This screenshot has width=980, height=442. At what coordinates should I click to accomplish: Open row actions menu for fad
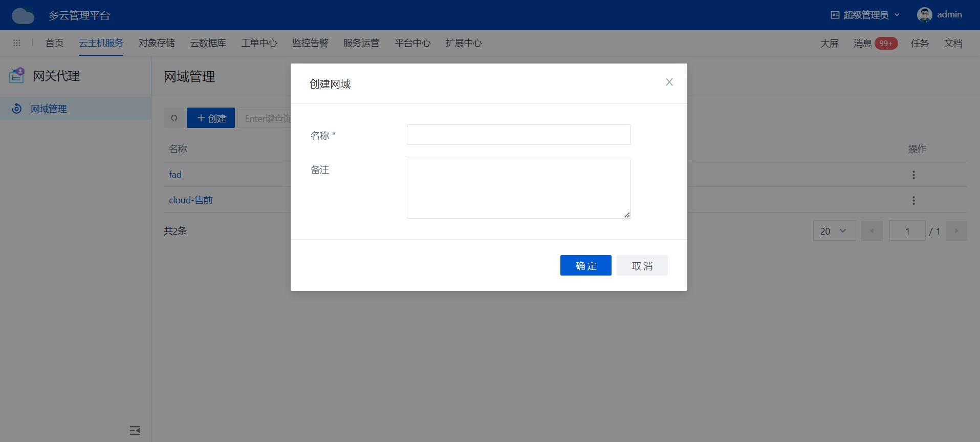[x=913, y=175]
